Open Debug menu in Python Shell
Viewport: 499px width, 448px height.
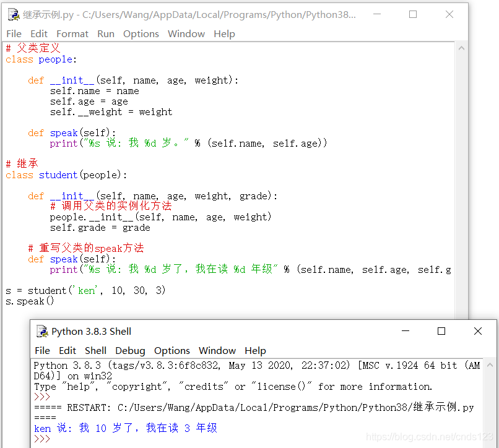point(130,350)
